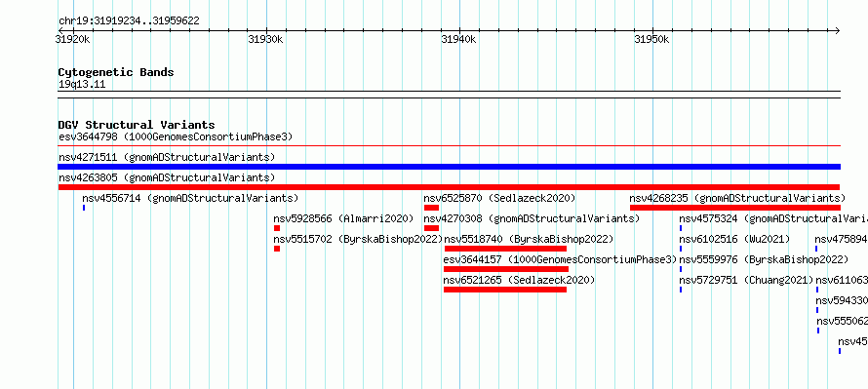Viewport: 868px width, 389px height.
Task: Open the nsv4263805 (gnomADStructuralVariants) label
Action: pyautogui.click(x=167, y=177)
